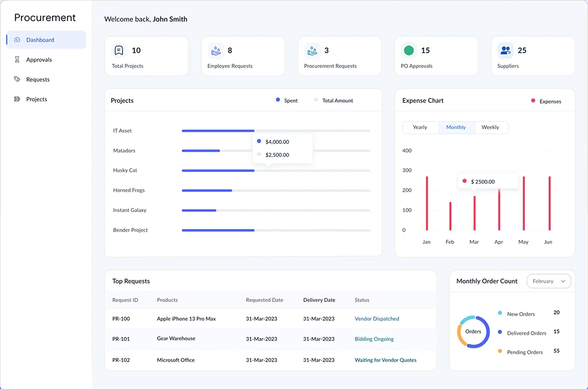Toggle the Expenses legend on Expense Chart

coord(545,101)
